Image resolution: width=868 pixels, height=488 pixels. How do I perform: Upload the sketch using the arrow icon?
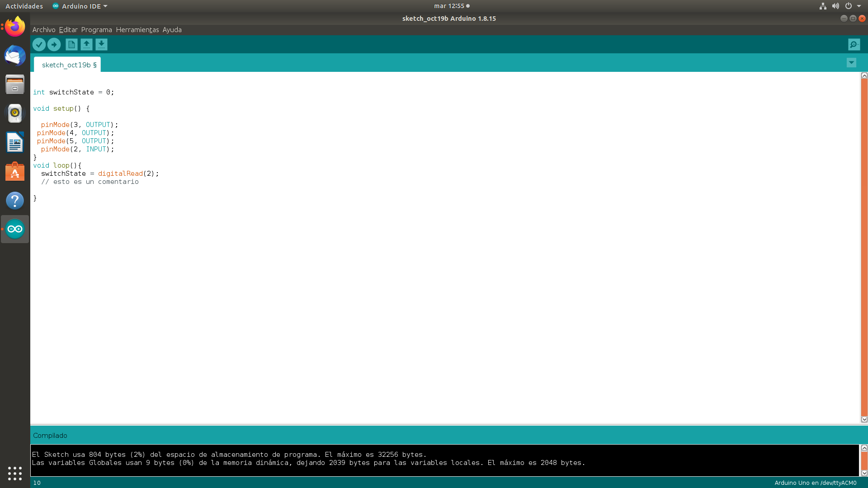[54, 44]
